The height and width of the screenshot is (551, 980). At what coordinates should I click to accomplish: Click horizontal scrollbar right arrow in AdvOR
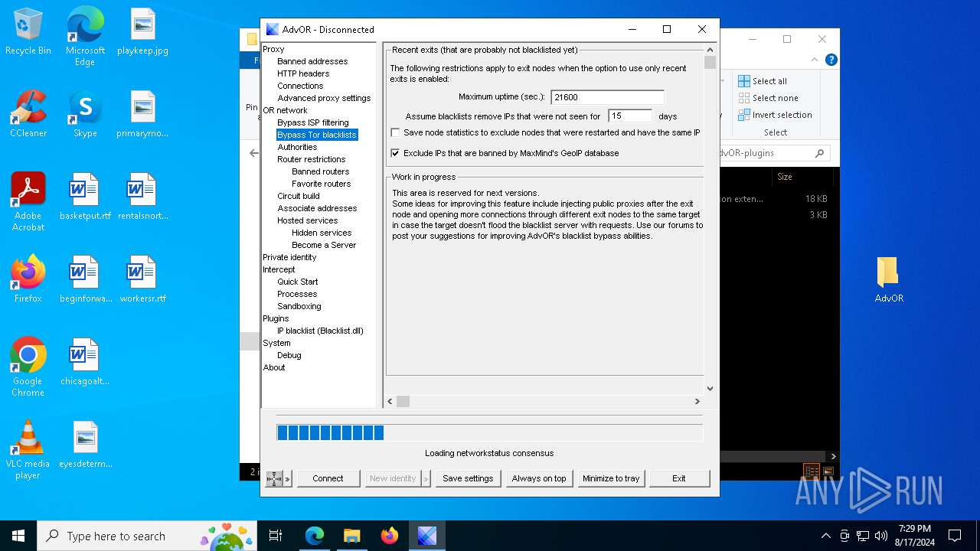click(x=697, y=401)
